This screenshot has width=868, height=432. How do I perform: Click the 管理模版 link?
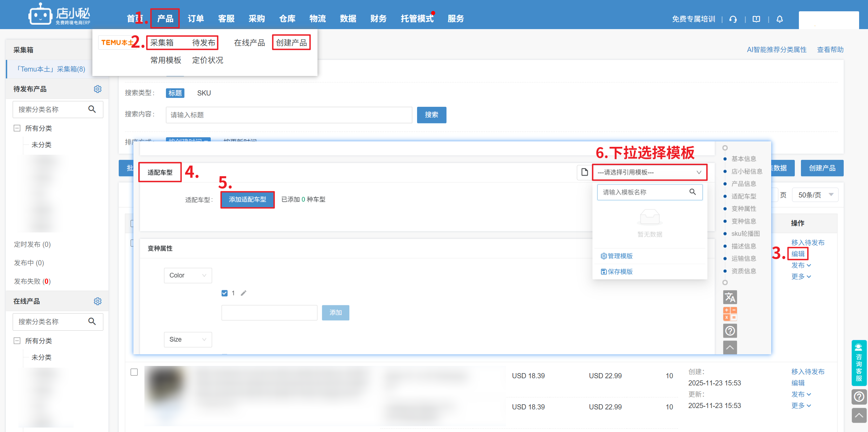click(x=617, y=256)
